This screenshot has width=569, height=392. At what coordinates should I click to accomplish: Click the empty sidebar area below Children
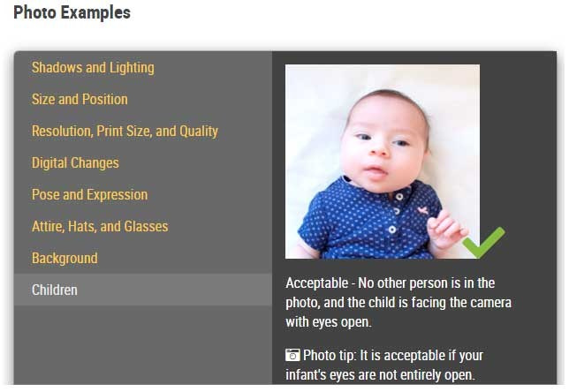142,344
